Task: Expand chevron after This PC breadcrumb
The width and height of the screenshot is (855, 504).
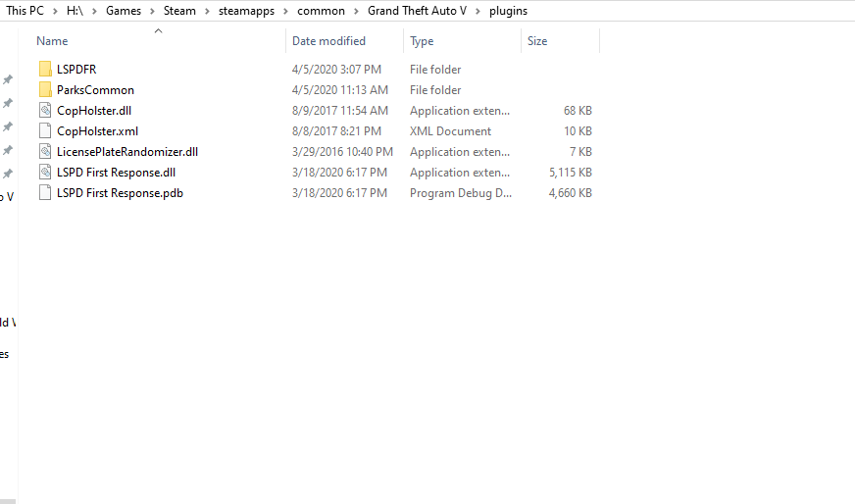Action: (x=55, y=11)
